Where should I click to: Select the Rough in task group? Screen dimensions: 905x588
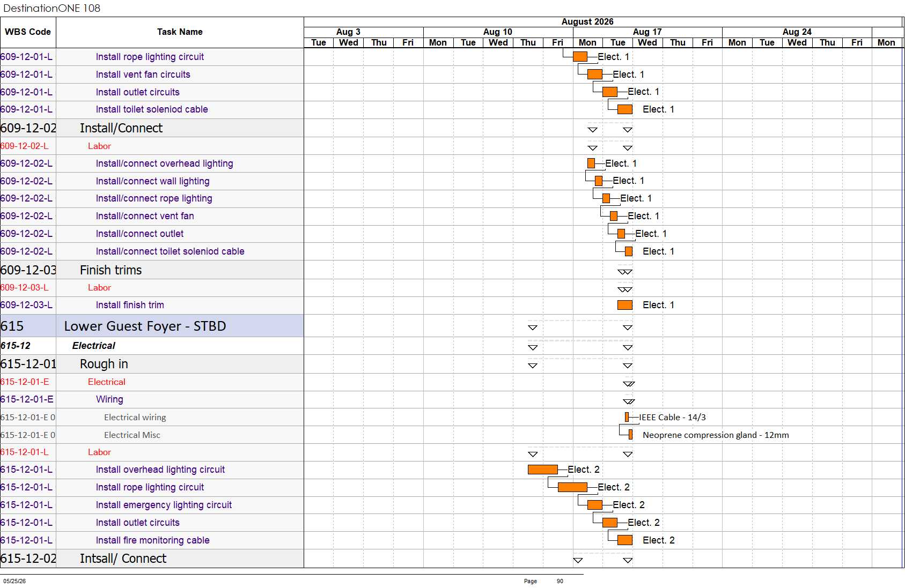point(152,364)
